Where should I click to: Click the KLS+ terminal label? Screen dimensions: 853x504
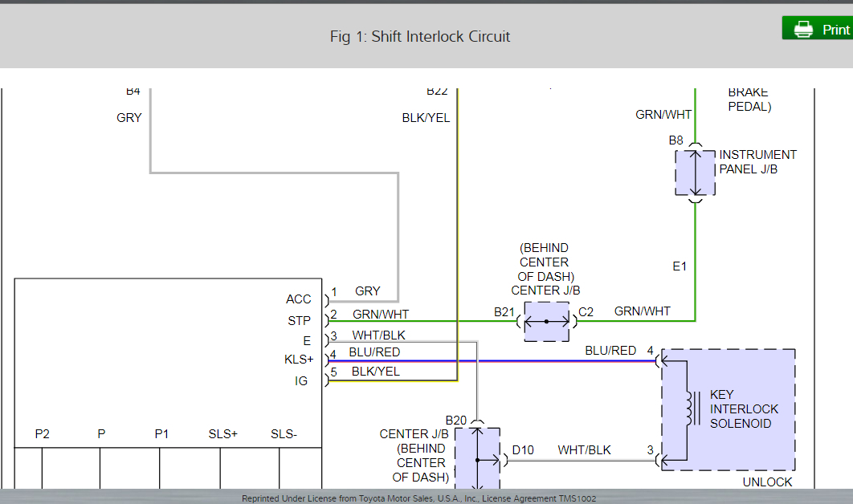click(298, 360)
